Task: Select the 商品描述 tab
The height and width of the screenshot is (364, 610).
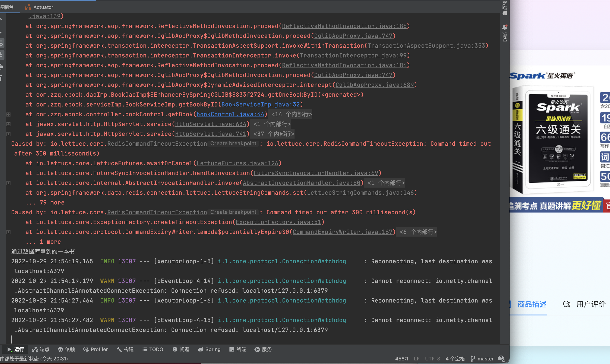Action: coord(532,304)
